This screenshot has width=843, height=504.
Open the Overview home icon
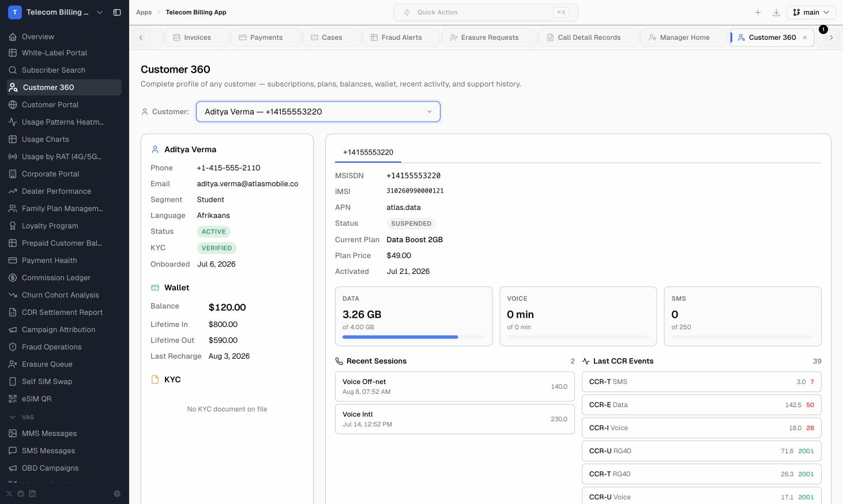click(13, 37)
